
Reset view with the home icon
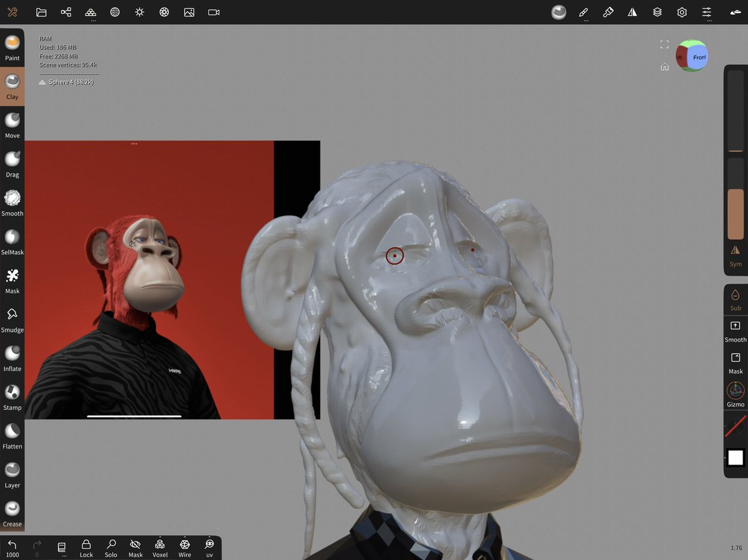[664, 67]
